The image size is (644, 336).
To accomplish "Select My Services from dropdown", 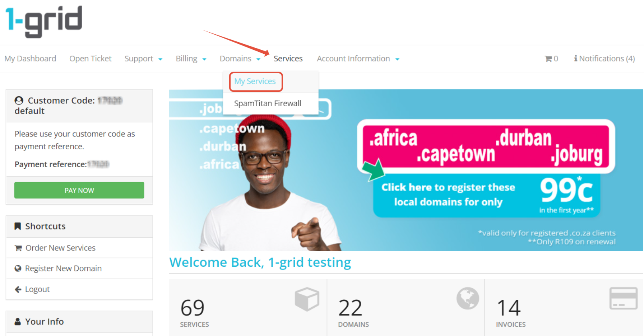I will pos(255,81).
